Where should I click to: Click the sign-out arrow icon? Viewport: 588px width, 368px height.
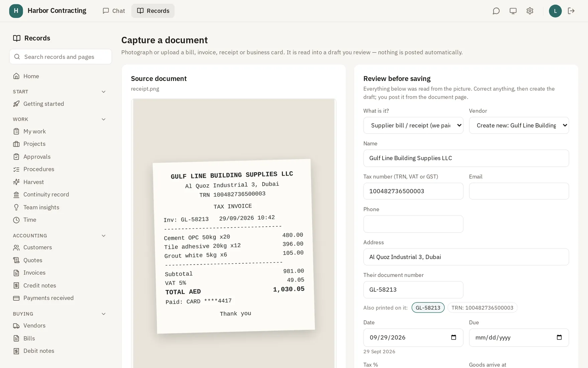[571, 11]
